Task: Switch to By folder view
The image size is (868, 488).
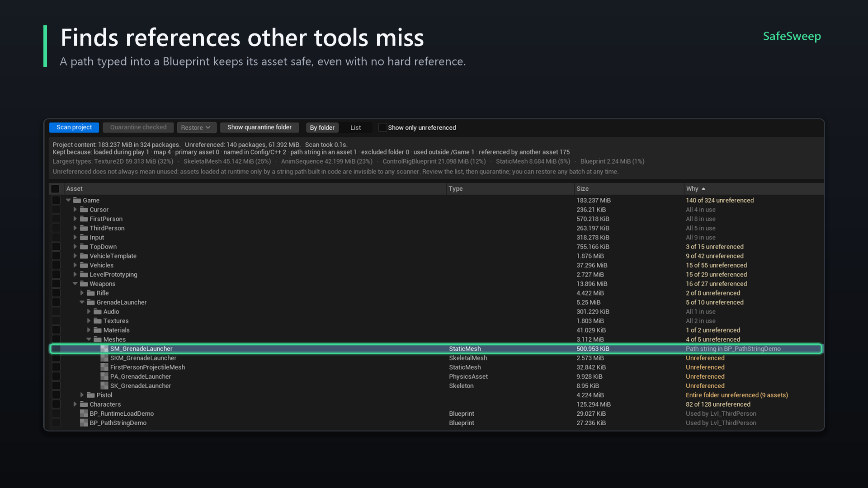Action: pyautogui.click(x=322, y=128)
